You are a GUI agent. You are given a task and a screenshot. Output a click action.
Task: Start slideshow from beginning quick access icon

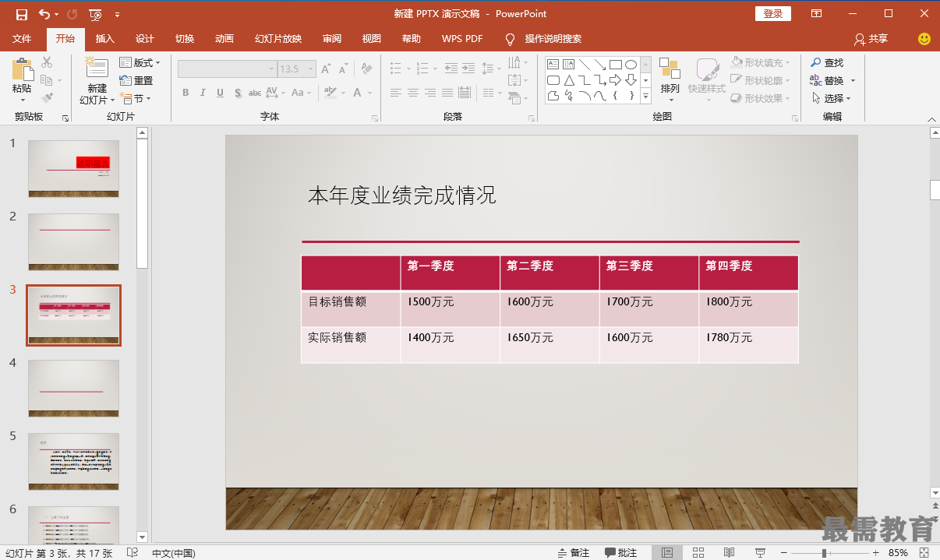(x=95, y=14)
